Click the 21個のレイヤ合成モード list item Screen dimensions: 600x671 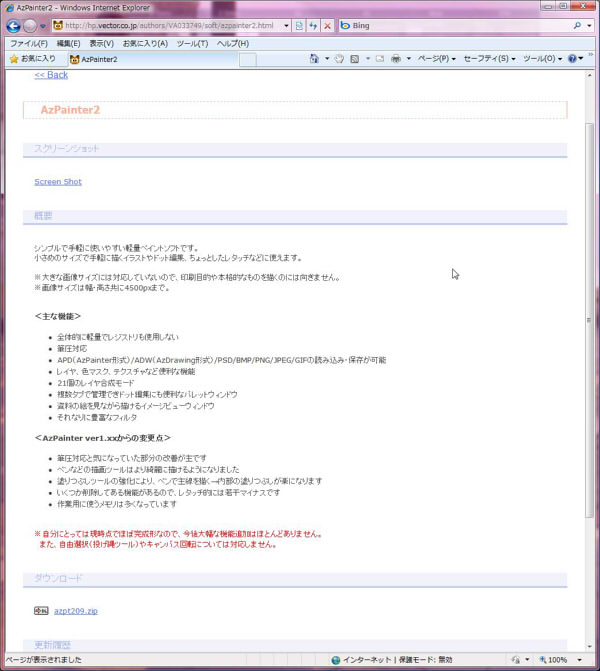tap(95, 383)
